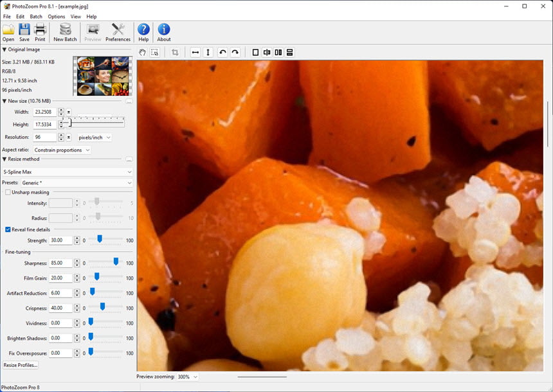Rotate image clockwise

tap(235, 53)
